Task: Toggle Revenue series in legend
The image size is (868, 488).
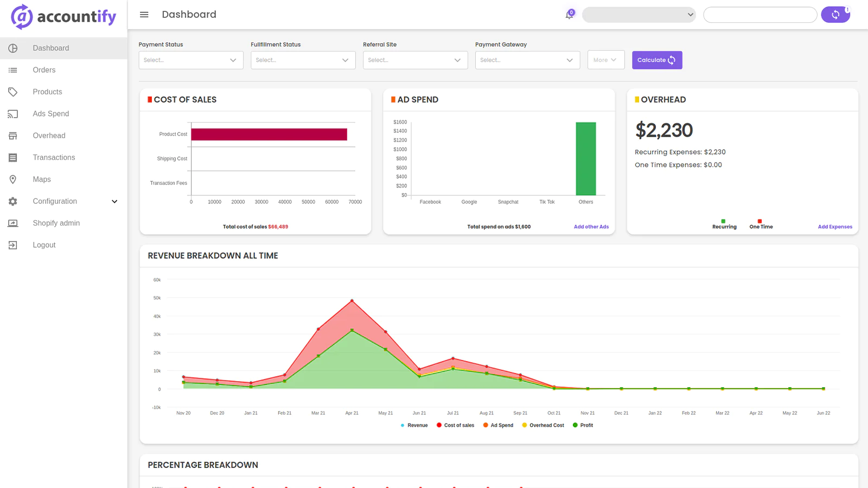Action: tap(414, 425)
